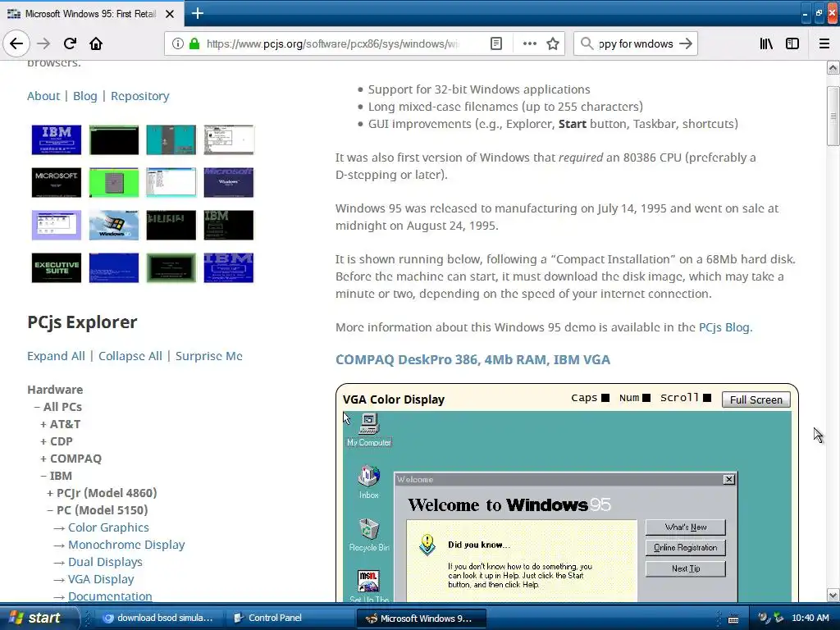
Task: Click the Online Registration button
Action: (x=685, y=547)
